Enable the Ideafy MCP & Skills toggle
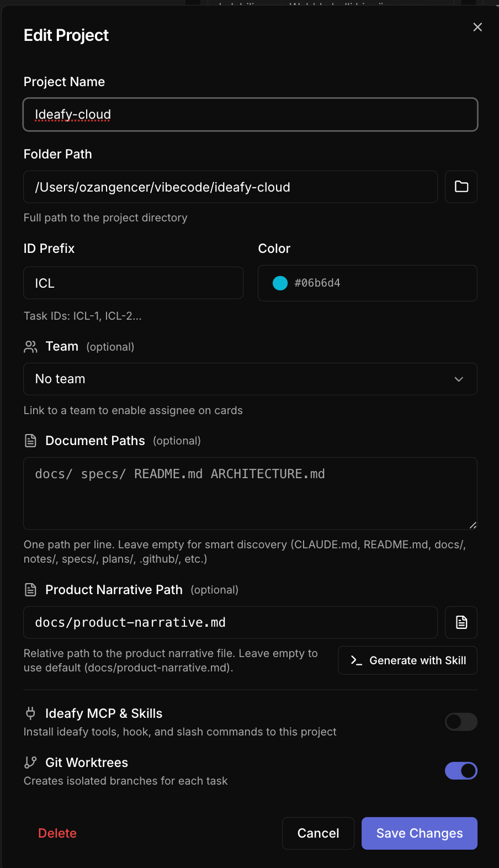Viewport: 499px width, 868px height. point(461,722)
